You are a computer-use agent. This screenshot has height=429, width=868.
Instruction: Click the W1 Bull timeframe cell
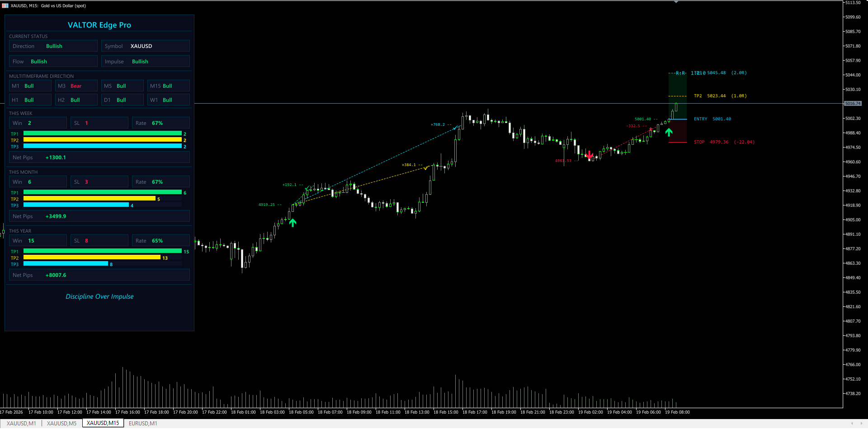[x=168, y=100]
